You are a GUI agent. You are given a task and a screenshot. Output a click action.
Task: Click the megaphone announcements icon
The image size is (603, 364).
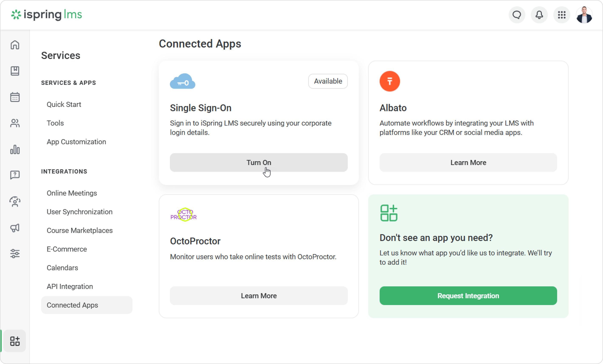(15, 228)
